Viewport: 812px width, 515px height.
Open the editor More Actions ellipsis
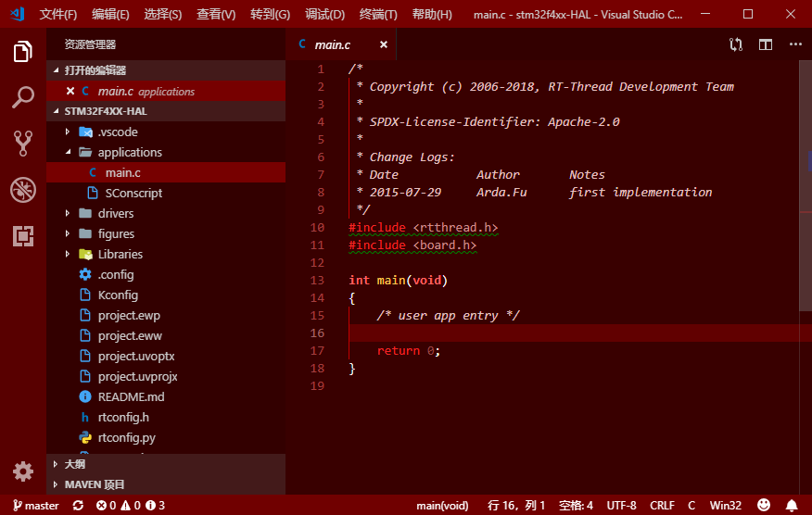[795, 44]
